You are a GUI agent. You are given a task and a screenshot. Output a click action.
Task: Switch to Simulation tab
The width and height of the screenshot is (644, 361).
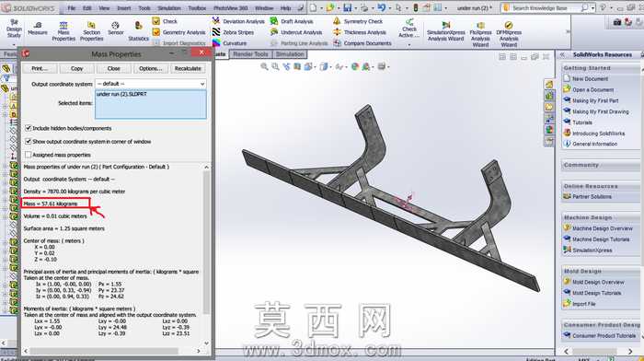290,54
